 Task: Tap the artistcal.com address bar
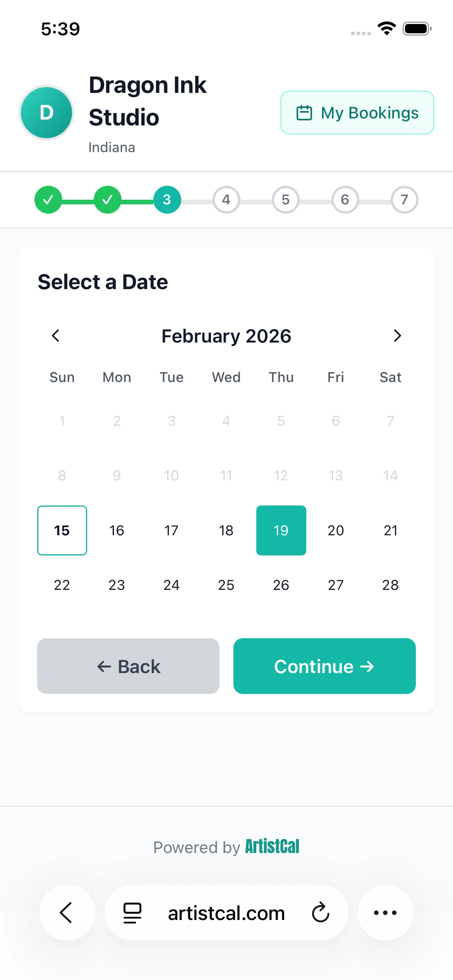pyautogui.click(x=226, y=913)
